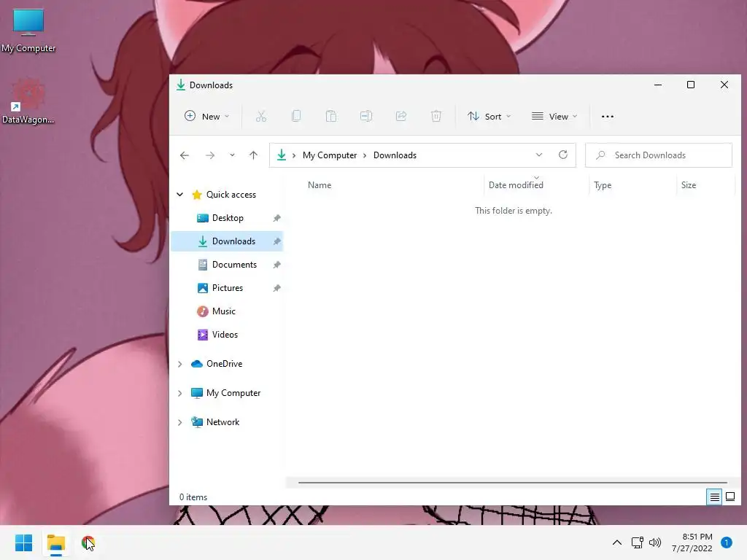Open the View options dropdown

point(554,116)
